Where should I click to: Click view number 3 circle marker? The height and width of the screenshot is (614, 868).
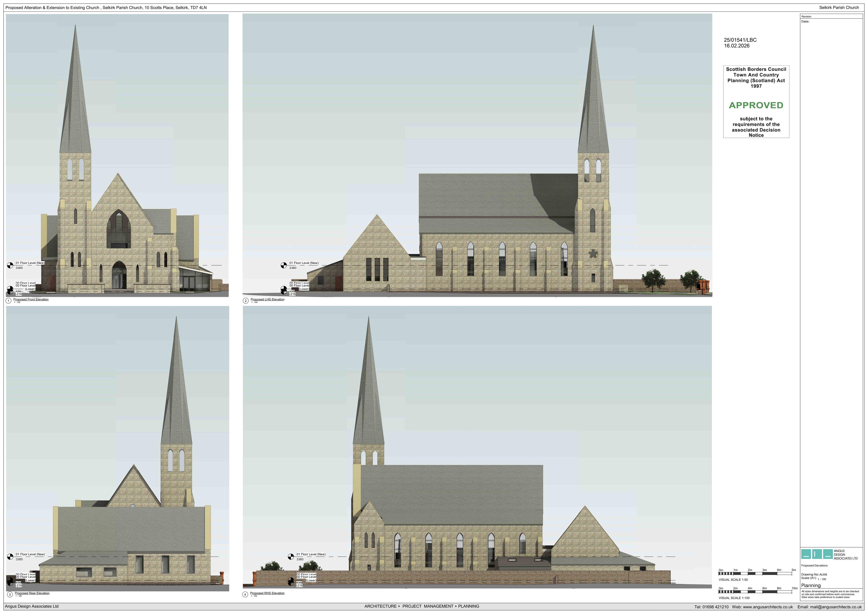pos(10,595)
